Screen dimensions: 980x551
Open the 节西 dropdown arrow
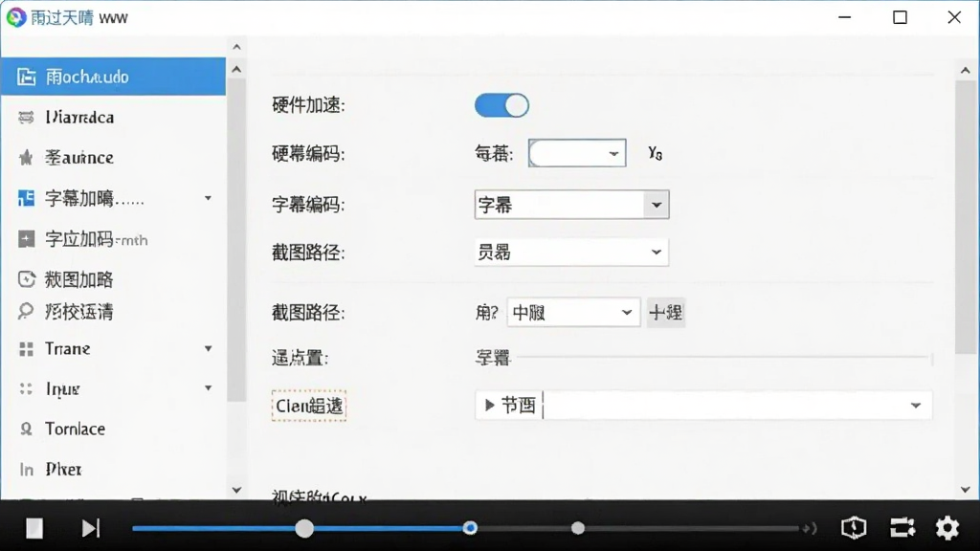click(916, 406)
